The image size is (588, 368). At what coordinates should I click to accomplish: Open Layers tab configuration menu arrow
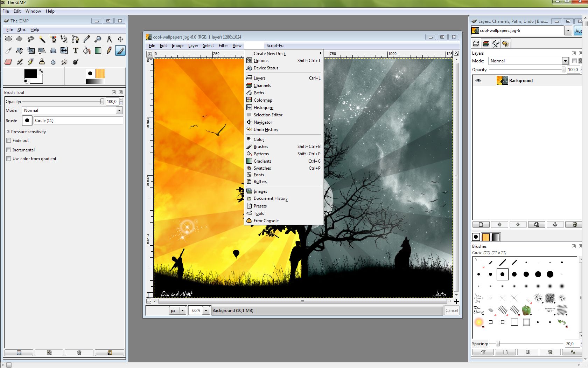pos(574,53)
